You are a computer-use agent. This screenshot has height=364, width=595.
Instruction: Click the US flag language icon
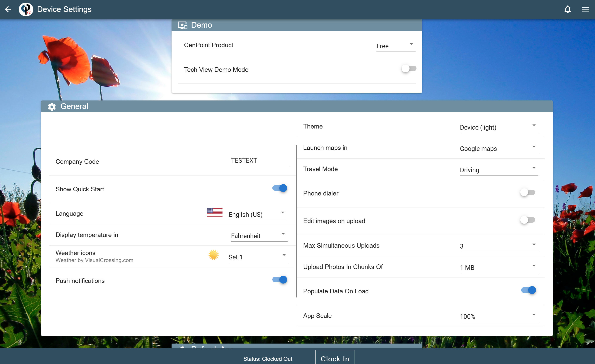214,212
